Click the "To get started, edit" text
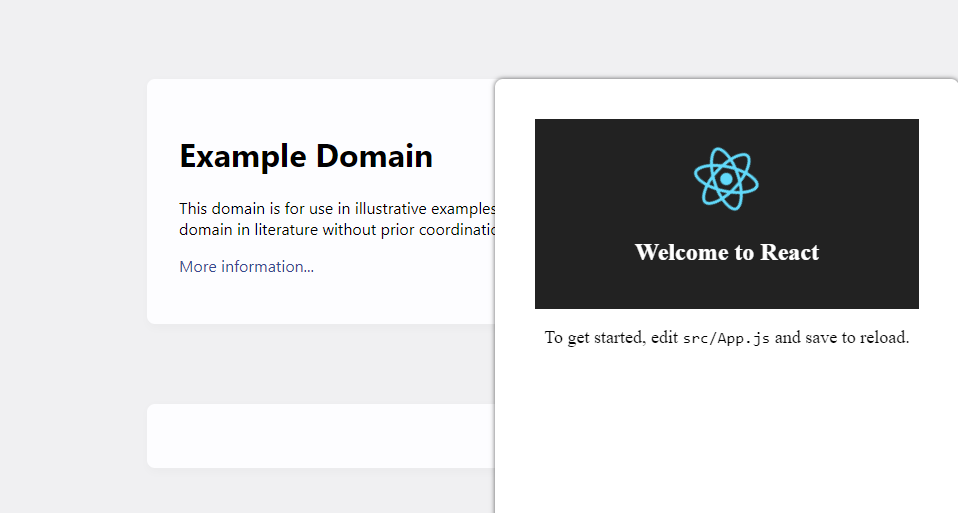Viewport: 958px width, 513px height. (x=611, y=338)
